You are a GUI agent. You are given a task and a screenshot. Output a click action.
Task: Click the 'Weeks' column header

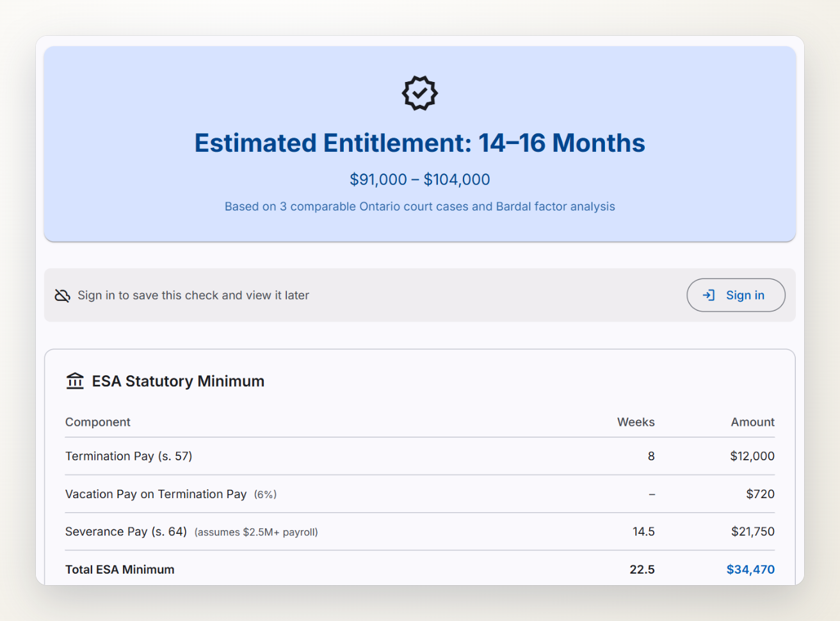pyautogui.click(x=636, y=422)
